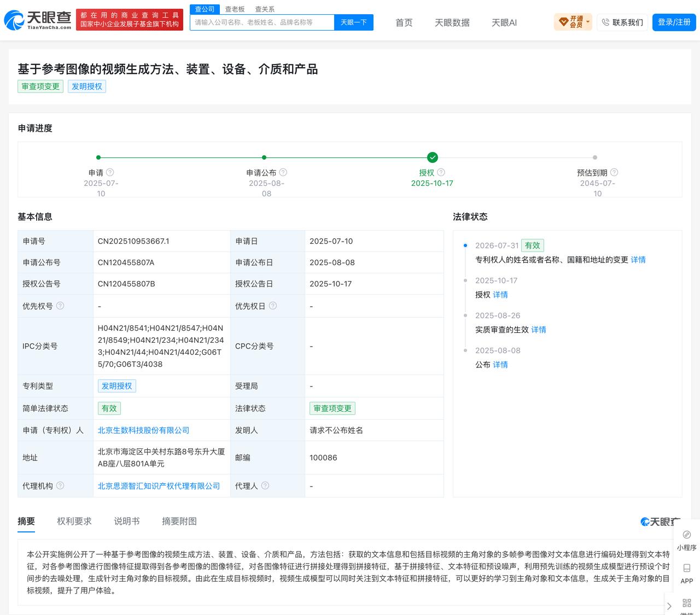Open 北京生数科技股份有限公司 company link
The height and width of the screenshot is (615, 700).
[x=144, y=430]
